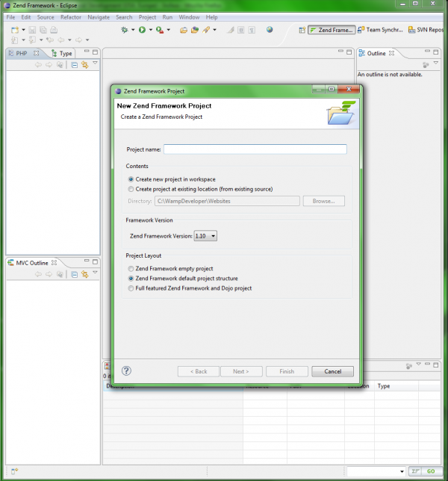Minimize the Outline panel
Screen dimensions: 448x481
coord(427,52)
